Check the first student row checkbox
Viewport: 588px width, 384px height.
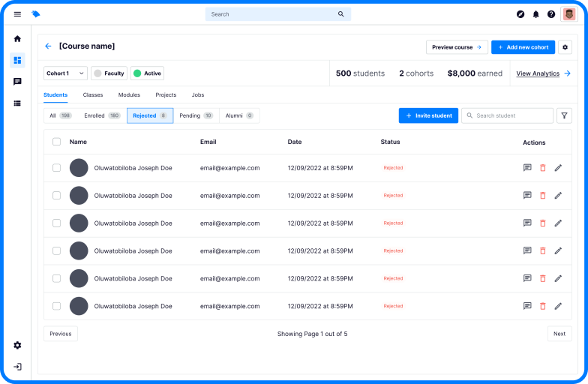56,168
